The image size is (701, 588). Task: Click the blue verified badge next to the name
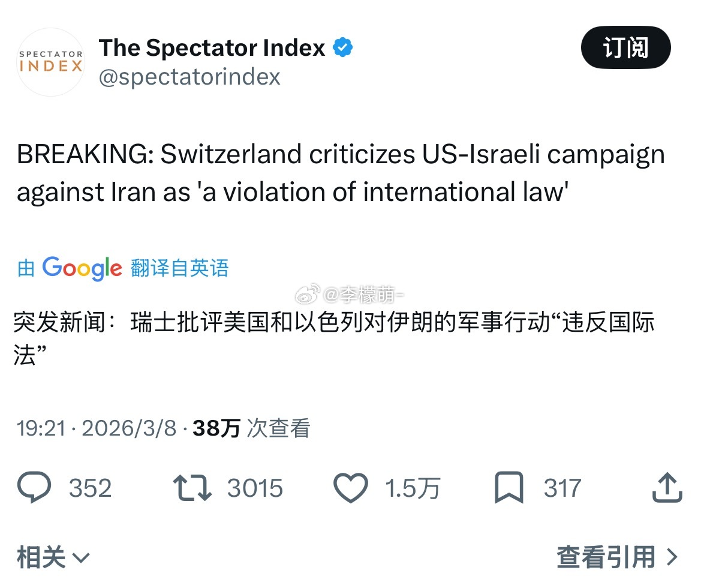click(x=342, y=46)
